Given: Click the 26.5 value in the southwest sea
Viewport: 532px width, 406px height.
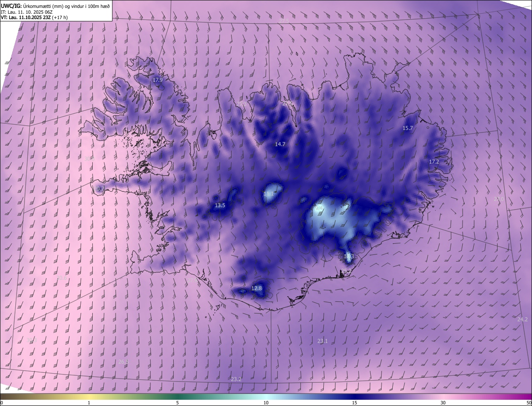Looking at the screenshot, I should pos(123,362).
